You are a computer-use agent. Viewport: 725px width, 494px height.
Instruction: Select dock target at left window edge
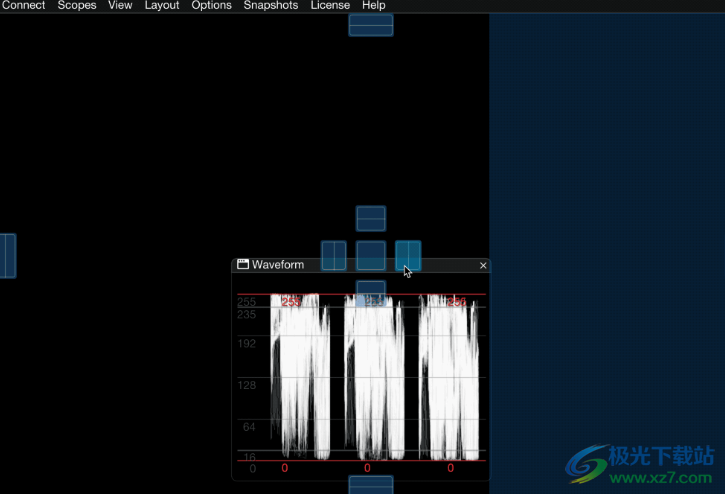tap(8, 256)
